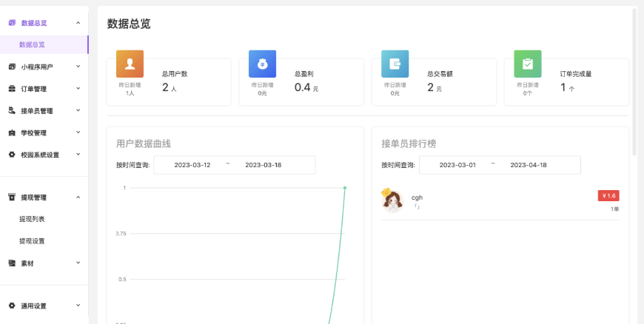The height and width of the screenshot is (324, 644).
Task: Click the red ¥1.6 amount badge
Action: (x=608, y=196)
